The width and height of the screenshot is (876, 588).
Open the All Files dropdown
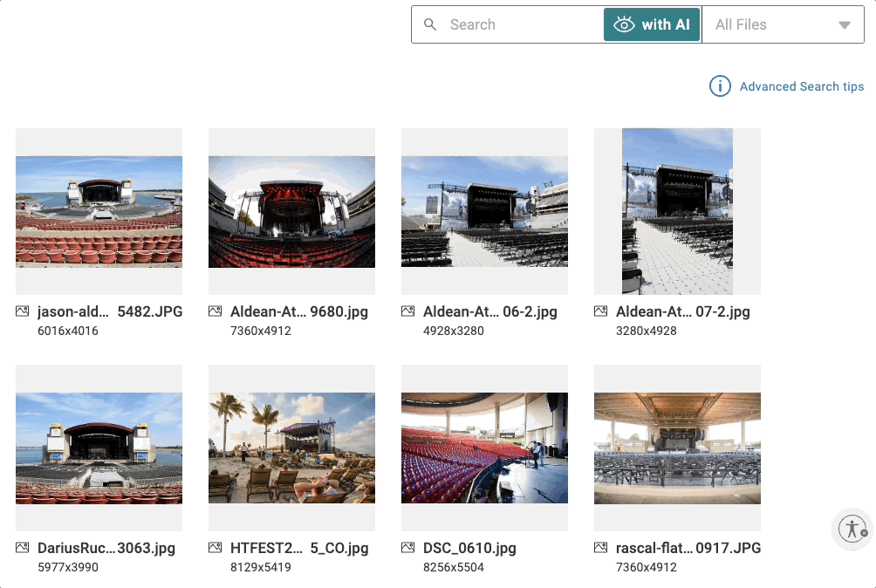coord(783,24)
